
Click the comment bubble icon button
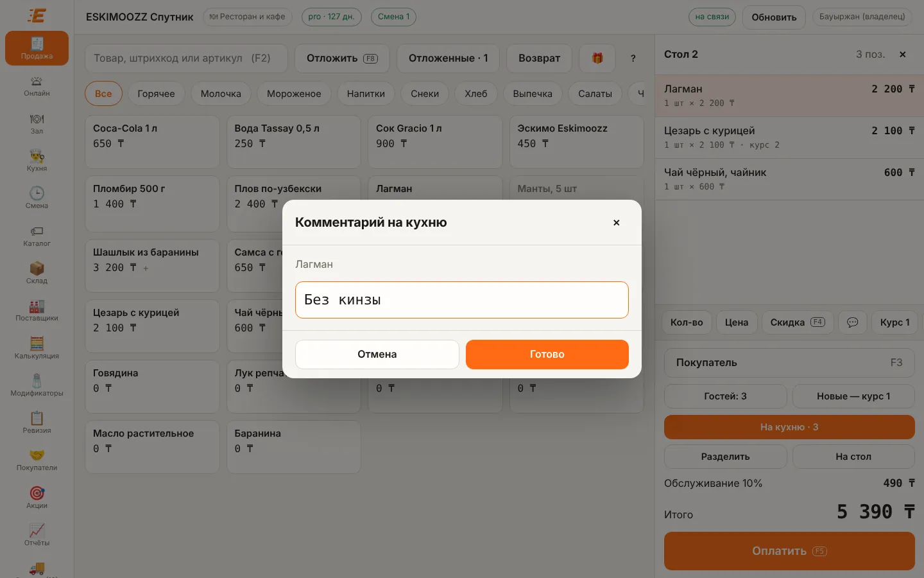(x=852, y=322)
